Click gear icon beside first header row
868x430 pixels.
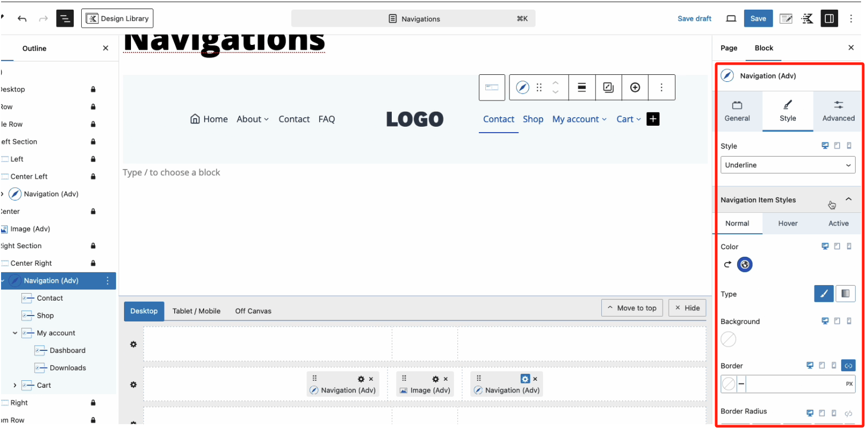[x=134, y=344]
